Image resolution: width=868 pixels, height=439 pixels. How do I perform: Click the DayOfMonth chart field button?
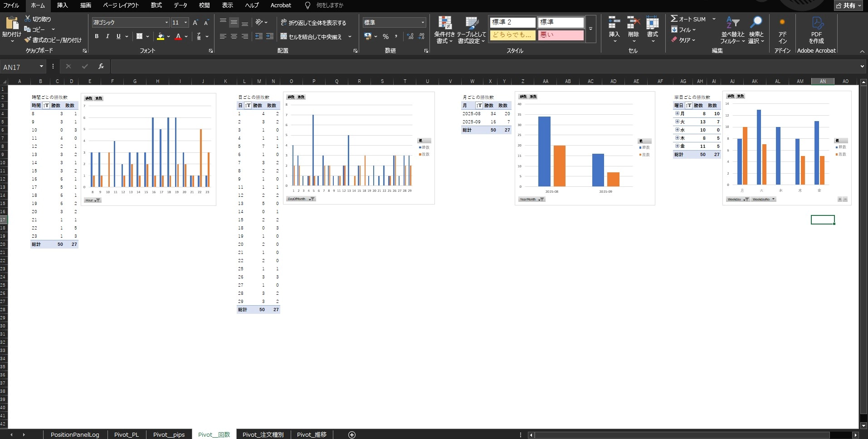pyautogui.click(x=301, y=199)
